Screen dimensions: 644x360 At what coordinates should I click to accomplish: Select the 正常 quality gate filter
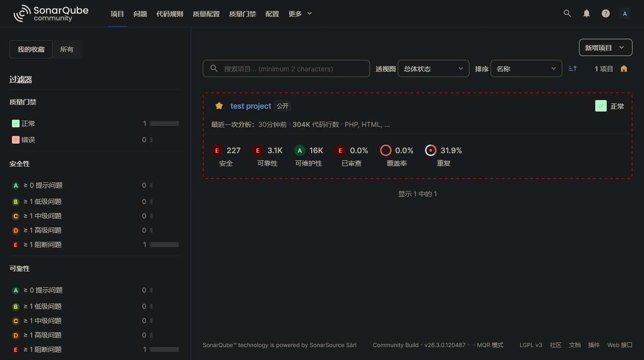[28, 123]
